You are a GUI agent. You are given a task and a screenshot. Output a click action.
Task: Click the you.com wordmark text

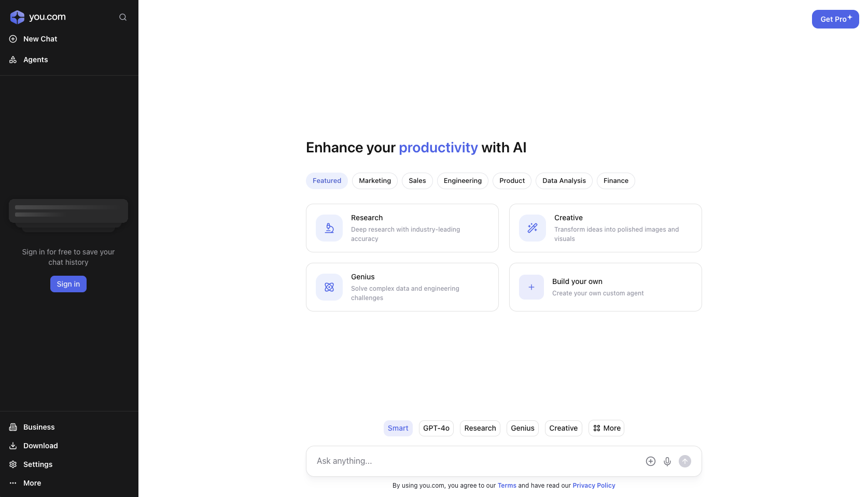point(47,17)
